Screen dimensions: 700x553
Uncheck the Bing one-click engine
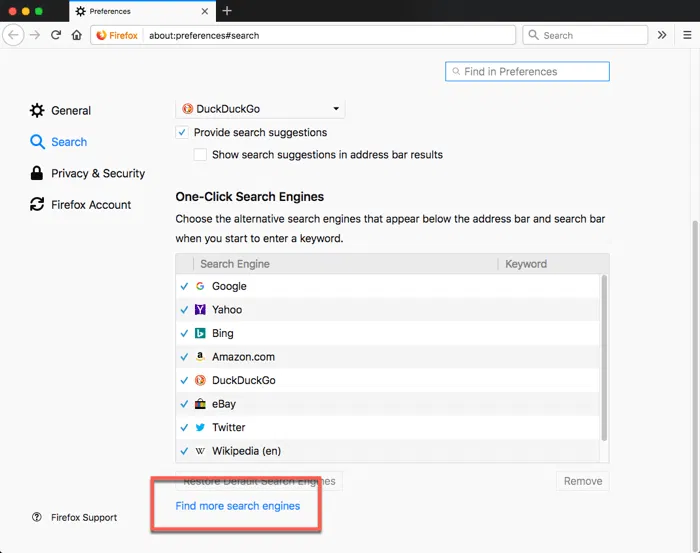pyautogui.click(x=184, y=333)
